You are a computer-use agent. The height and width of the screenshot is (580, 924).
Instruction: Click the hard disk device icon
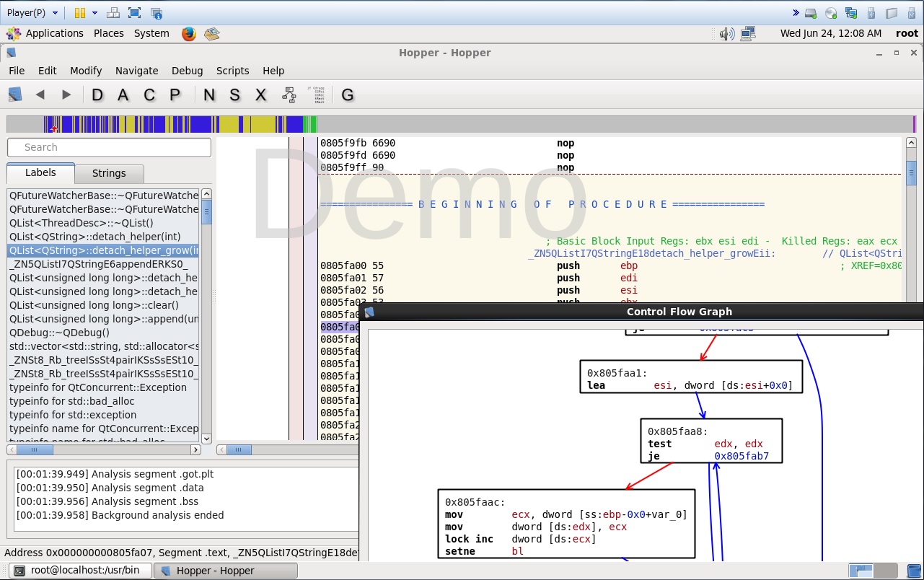point(811,13)
